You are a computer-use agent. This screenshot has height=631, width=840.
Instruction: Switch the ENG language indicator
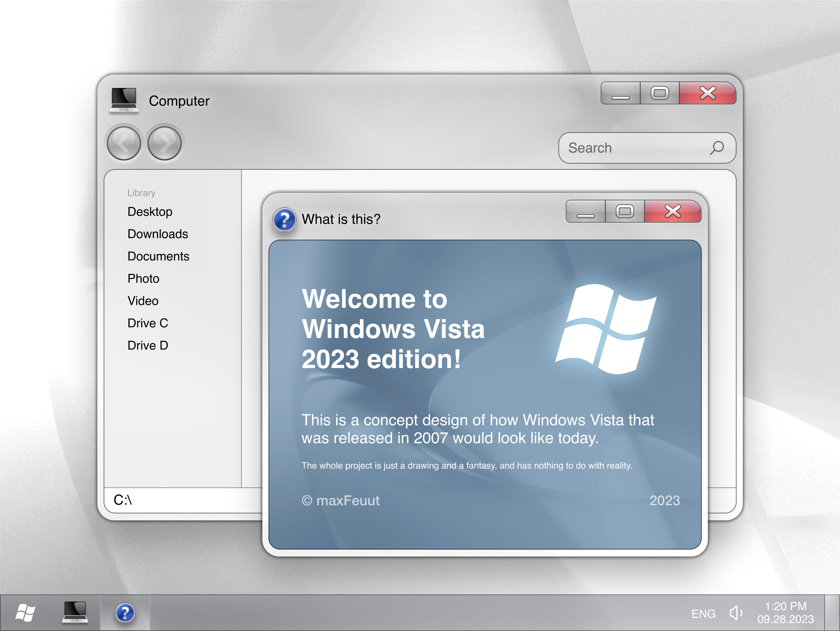(703, 614)
